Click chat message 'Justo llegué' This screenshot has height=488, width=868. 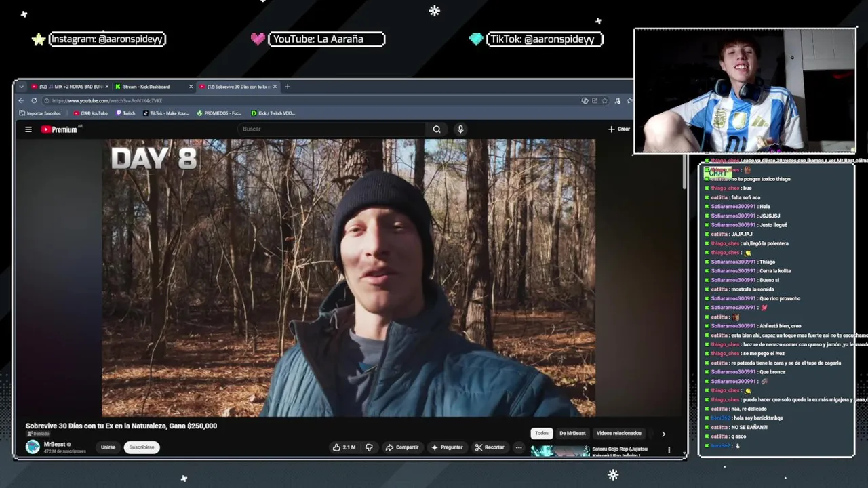click(x=773, y=225)
